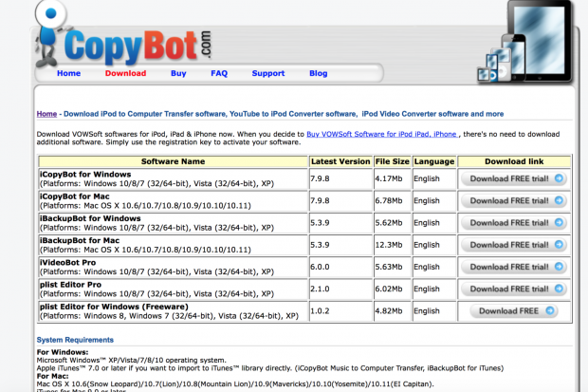Select the FAQ navigation tab
Image resolution: width=588 pixels, height=392 pixels.
[219, 73]
